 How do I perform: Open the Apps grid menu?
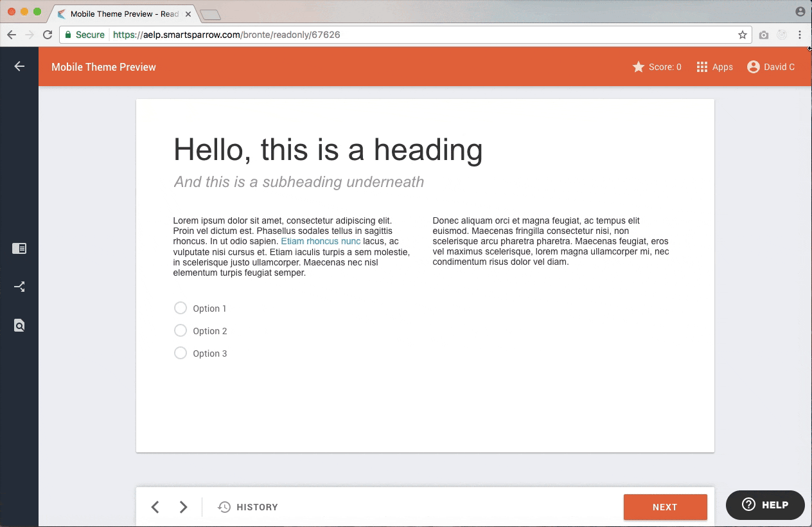tap(714, 67)
